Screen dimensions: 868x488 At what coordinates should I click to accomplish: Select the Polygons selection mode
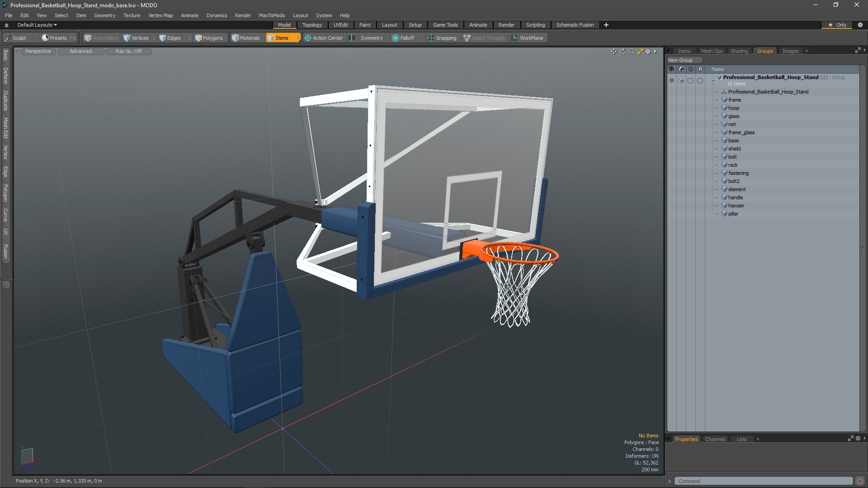coord(209,38)
